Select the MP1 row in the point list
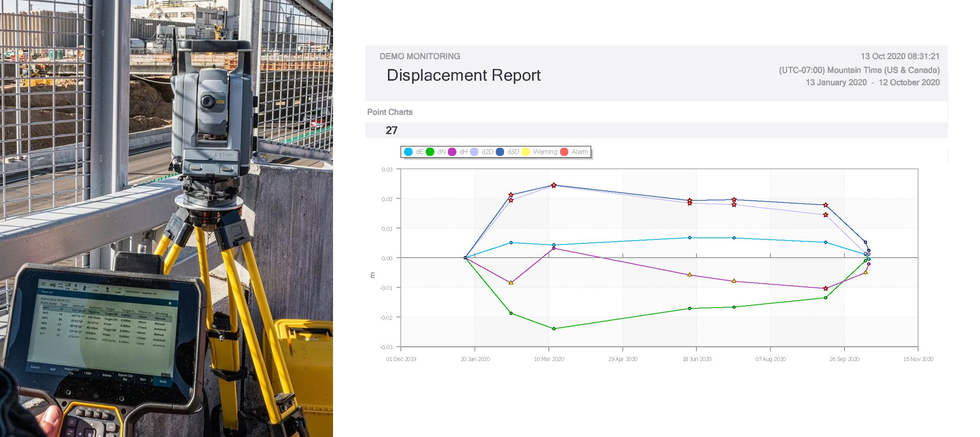 coord(107,313)
